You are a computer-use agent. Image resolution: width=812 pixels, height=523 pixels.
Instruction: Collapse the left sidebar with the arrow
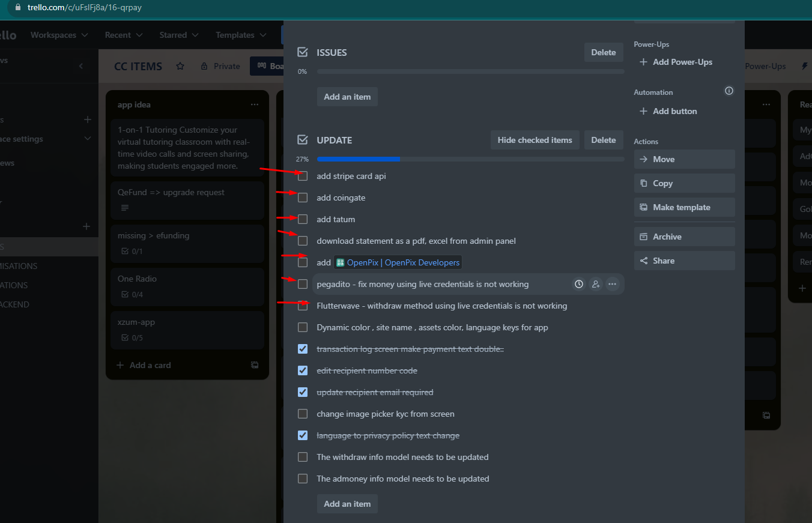click(81, 66)
